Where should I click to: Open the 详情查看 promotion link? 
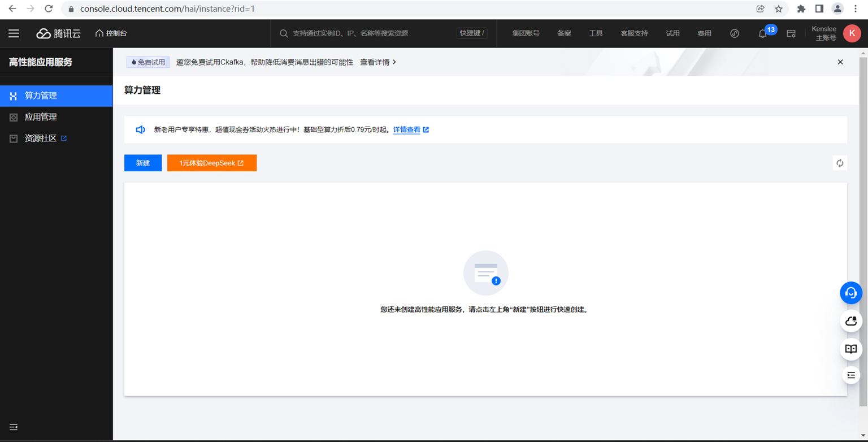pyautogui.click(x=407, y=129)
